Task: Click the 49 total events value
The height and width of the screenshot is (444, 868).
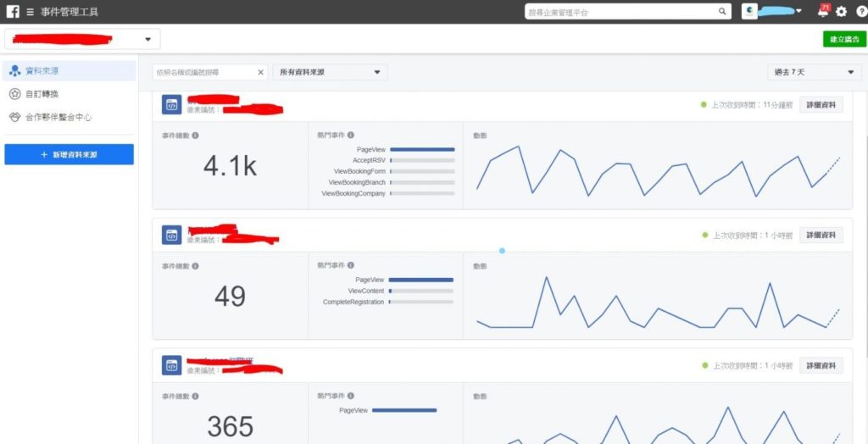Action: pyautogui.click(x=231, y=297)
